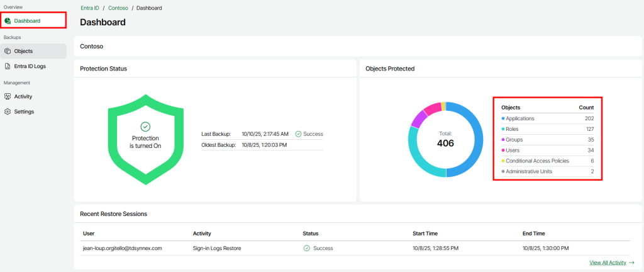The image size is (644, 272).
Task: Click the Sign-in Logs Restore activity entry
Action: coord(216,248)
